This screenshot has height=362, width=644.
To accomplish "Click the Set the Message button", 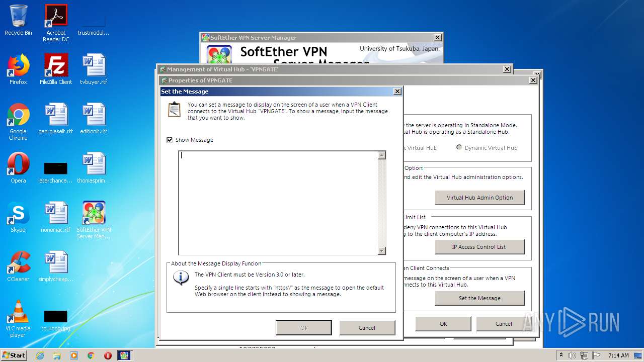I will tap(479, 298).
